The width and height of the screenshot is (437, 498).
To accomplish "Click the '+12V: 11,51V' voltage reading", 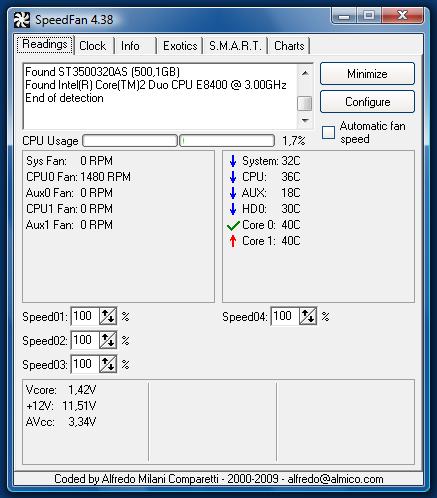I will coord(61,406).
